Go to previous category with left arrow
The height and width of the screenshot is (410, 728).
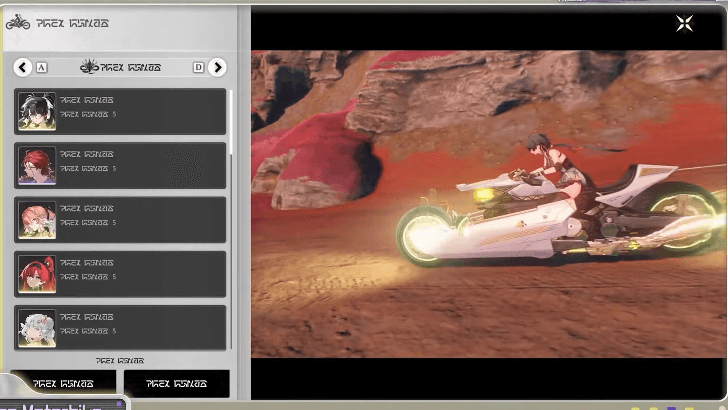pyautogui.click(x=22, y=67)
